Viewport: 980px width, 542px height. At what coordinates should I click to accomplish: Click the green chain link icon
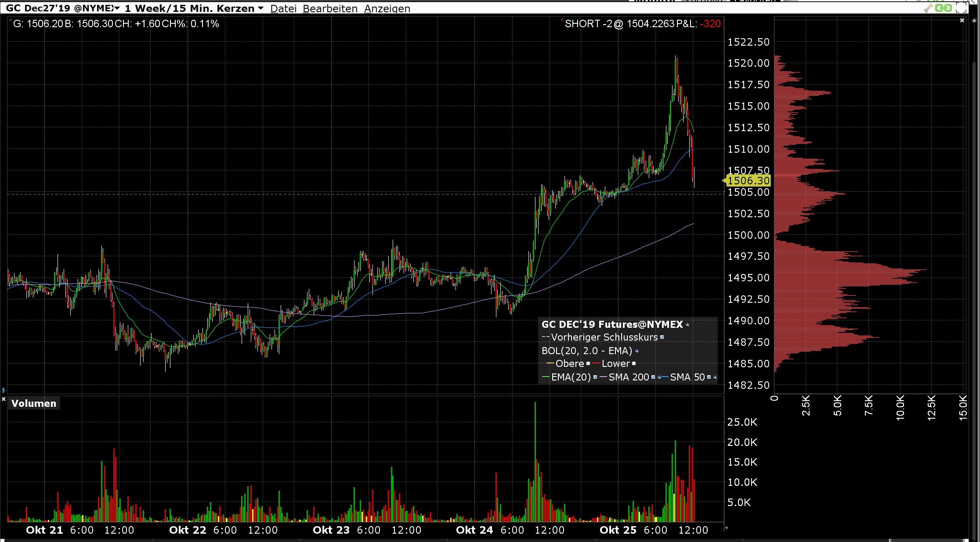944,8
